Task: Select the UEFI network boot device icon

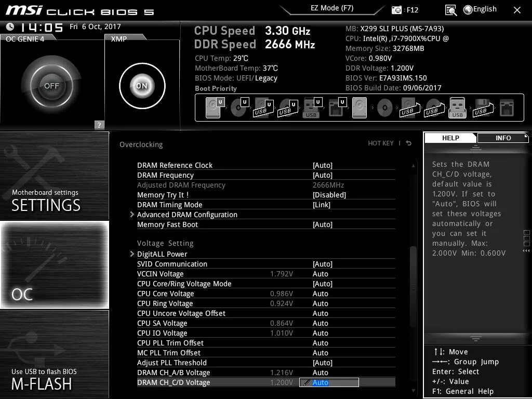Action: click(x=337, y=108)
